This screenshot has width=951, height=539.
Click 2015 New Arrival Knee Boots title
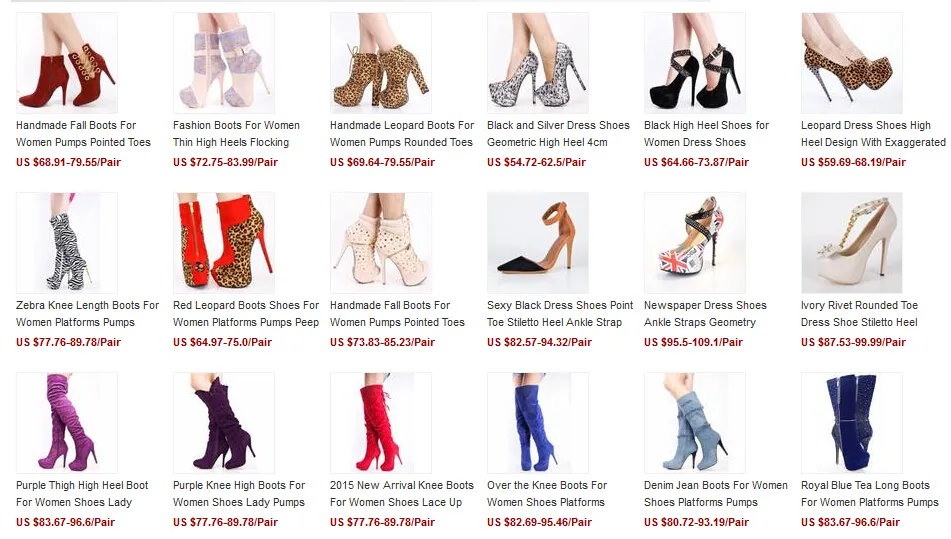point(402,494)
